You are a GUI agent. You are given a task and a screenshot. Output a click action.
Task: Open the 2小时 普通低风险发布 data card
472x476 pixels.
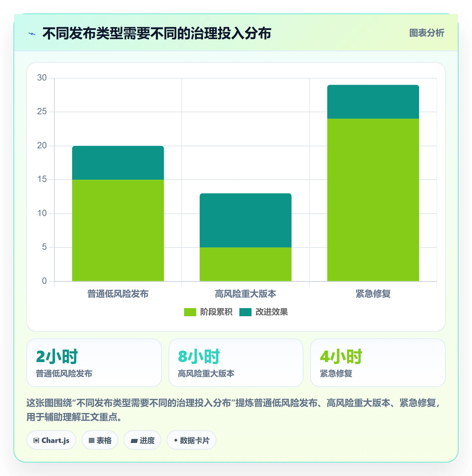[x=94, y=363]
